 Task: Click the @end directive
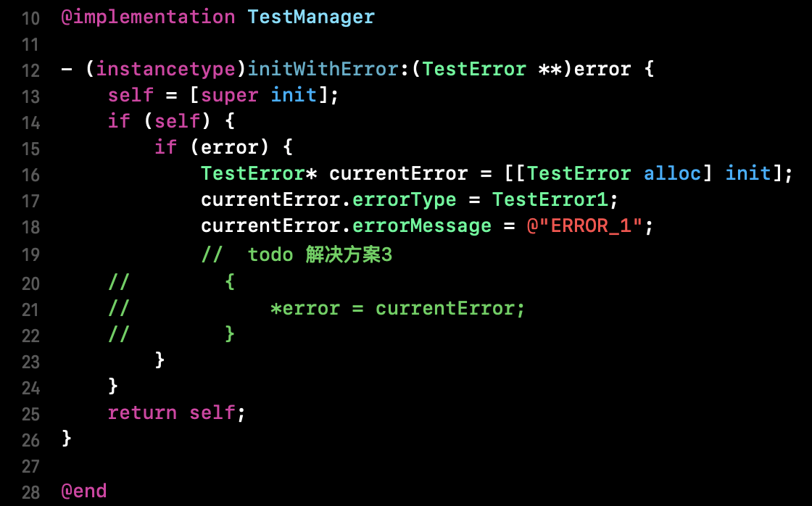click(83, 491)
